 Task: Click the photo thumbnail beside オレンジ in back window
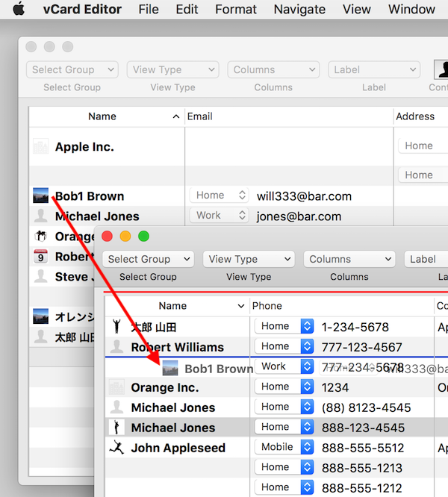point(41,316)
